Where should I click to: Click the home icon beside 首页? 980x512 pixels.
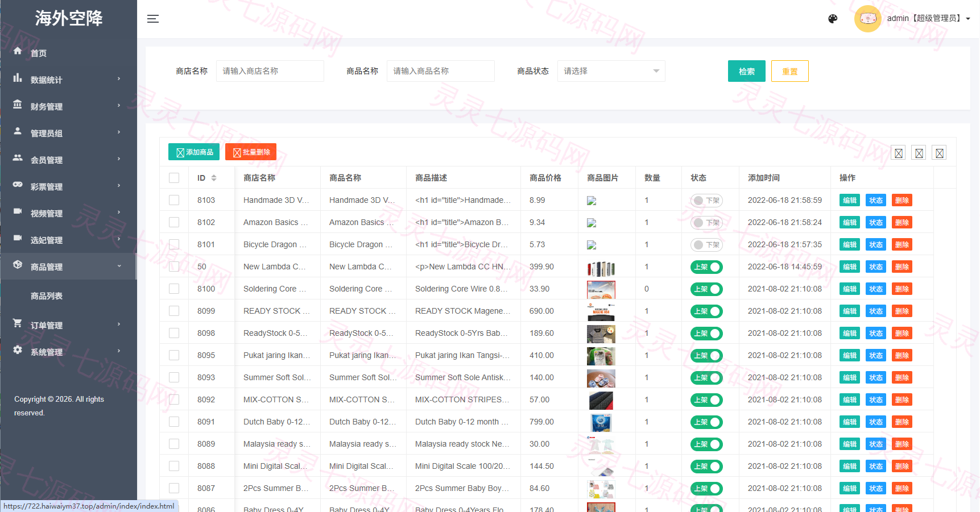pyautogui.click(x=18, y=51)
